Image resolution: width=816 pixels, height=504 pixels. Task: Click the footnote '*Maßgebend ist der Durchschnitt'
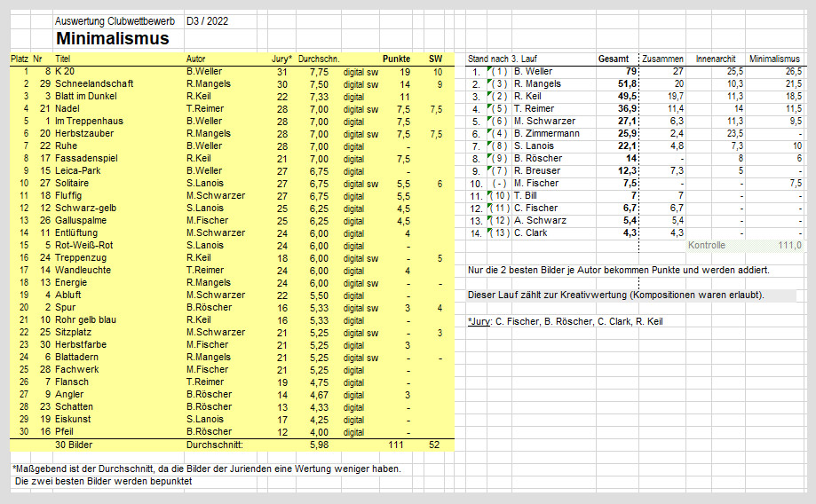coord(207,469)
